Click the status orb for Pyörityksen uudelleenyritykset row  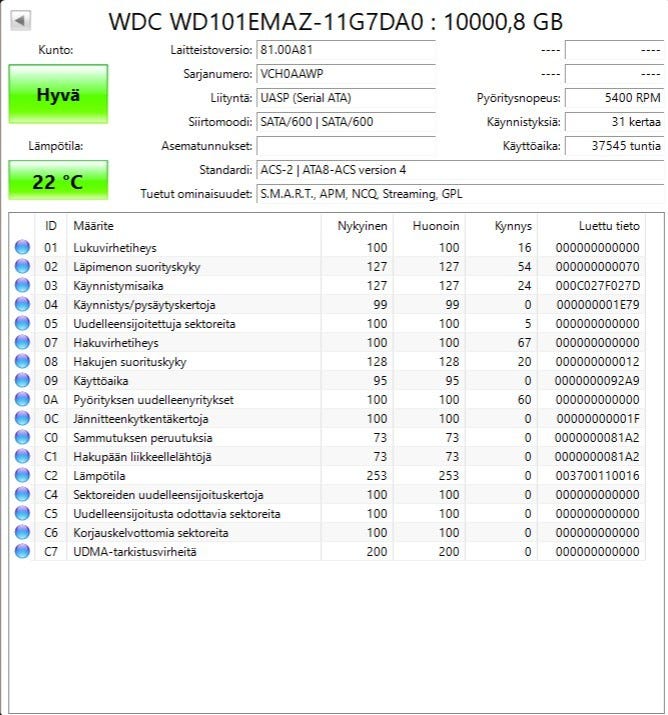22,399
